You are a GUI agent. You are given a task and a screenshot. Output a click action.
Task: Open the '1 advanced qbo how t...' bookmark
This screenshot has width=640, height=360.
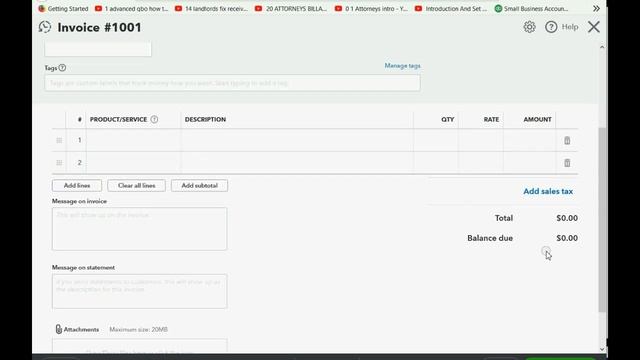click(131, 8)
